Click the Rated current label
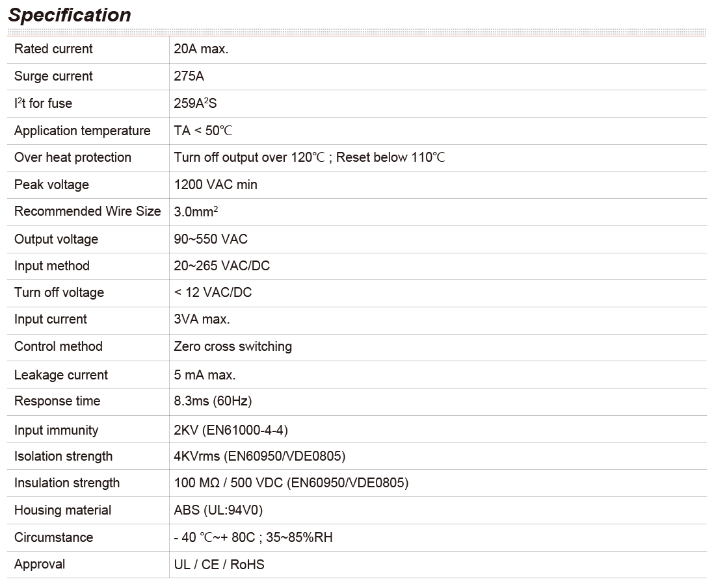The width and height of the screenshot is (714, 588). [53, 49]
